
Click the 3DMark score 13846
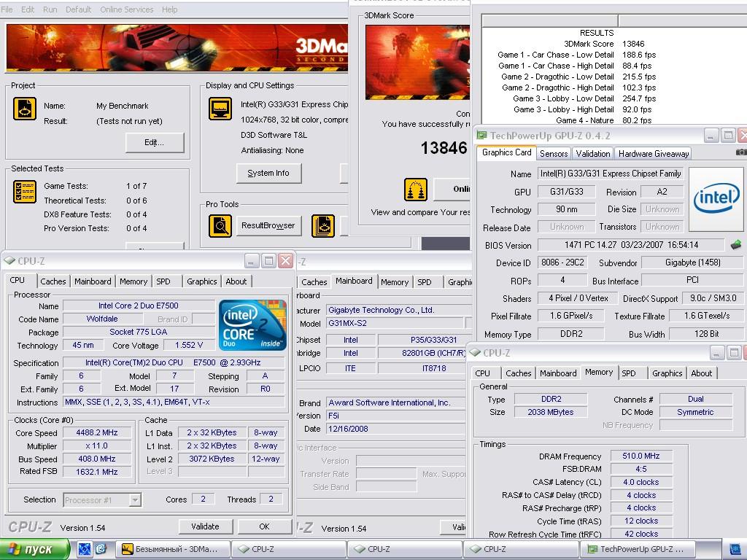[444, 148]
